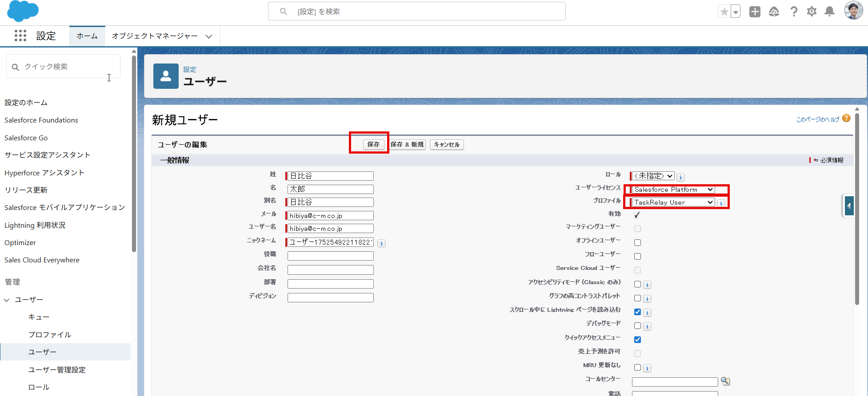
Task: Enable the MRU 更新なし checkbox
Action: tap(637, 368)
